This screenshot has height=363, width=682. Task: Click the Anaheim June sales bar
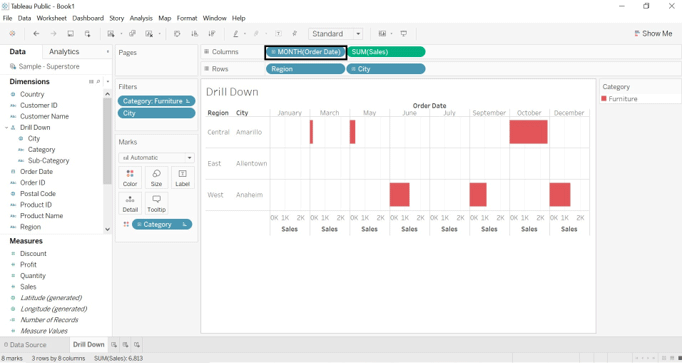pyautogui.click(x=400, y=195)
